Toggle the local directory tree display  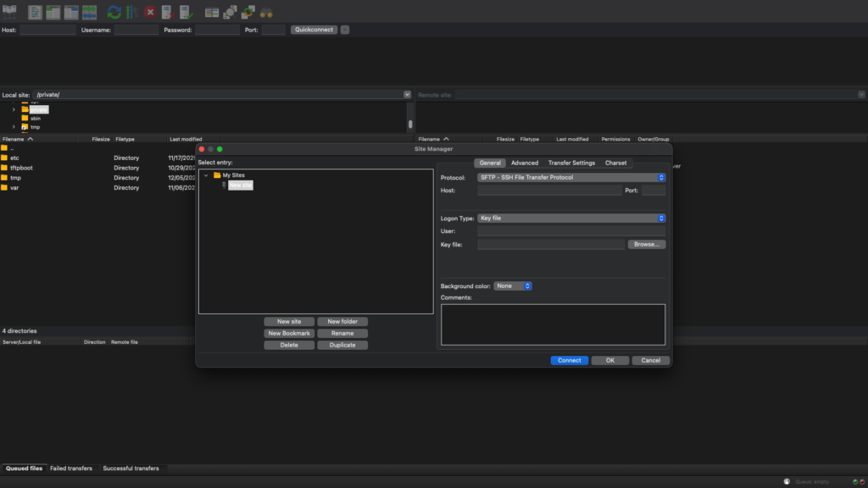[x=53, y=12]
